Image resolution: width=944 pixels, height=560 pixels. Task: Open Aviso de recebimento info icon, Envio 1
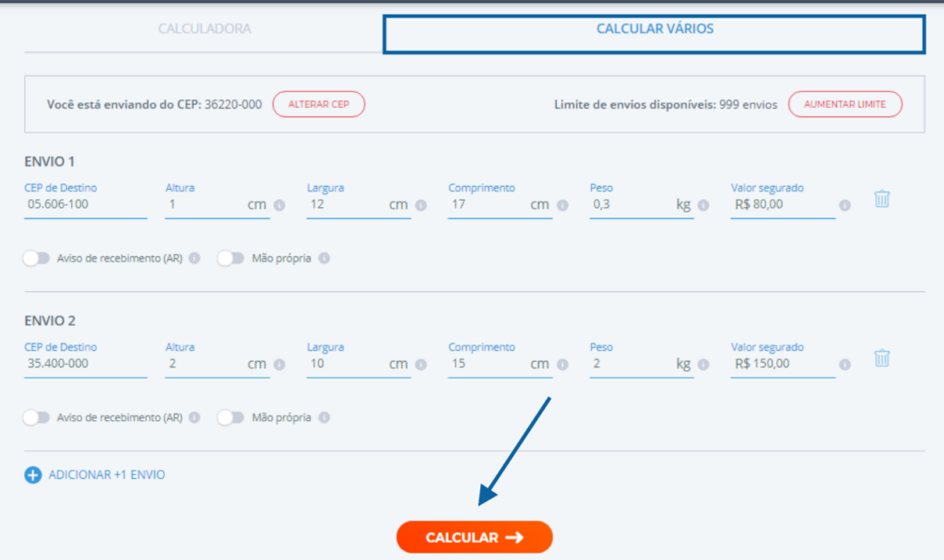tap(194, 258)
